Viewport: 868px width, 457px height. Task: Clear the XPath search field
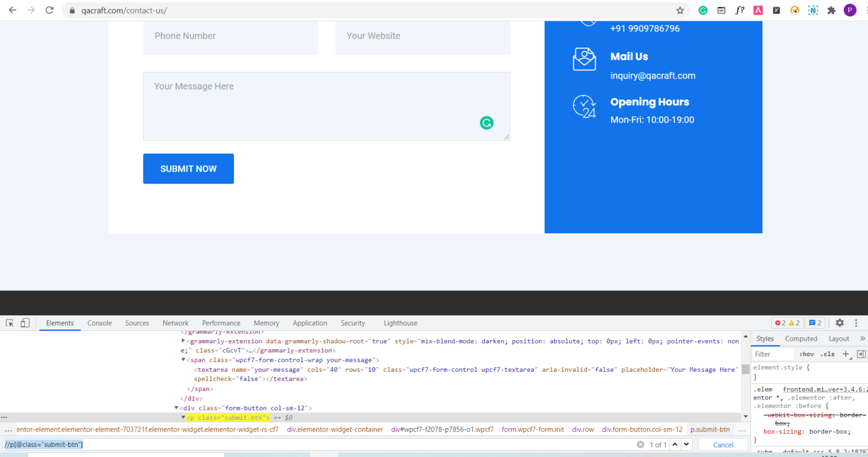pyautogui.click(x=640, y=445)
